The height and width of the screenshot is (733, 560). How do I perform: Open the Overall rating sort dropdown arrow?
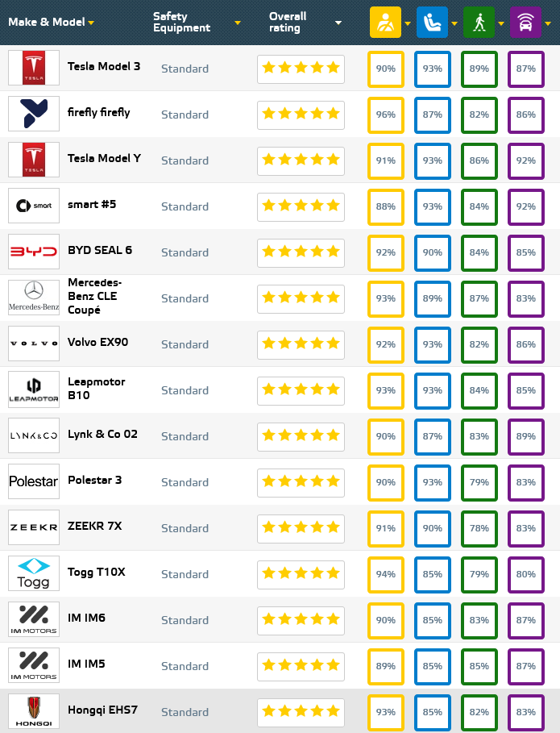(x=338, y=23)
